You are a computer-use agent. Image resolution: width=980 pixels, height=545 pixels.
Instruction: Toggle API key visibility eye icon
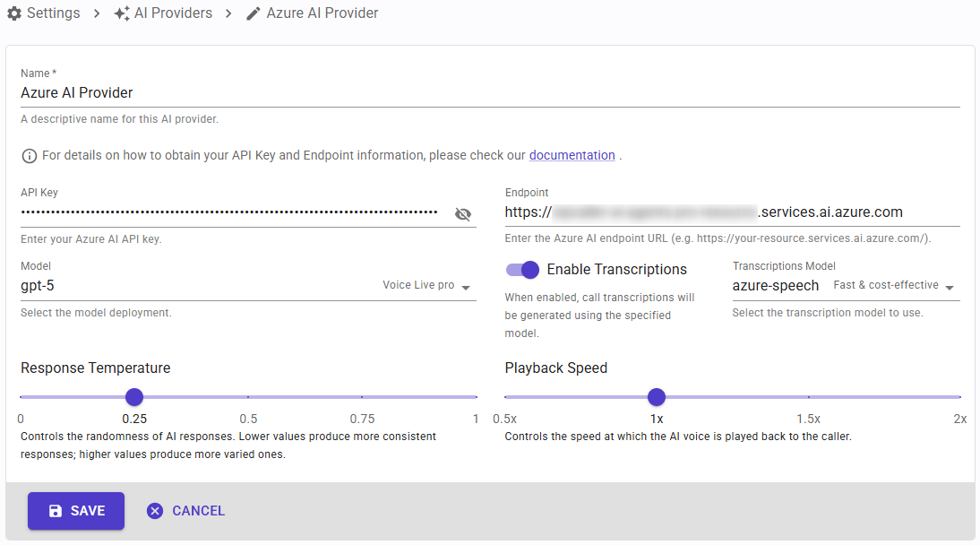(463, 214)
